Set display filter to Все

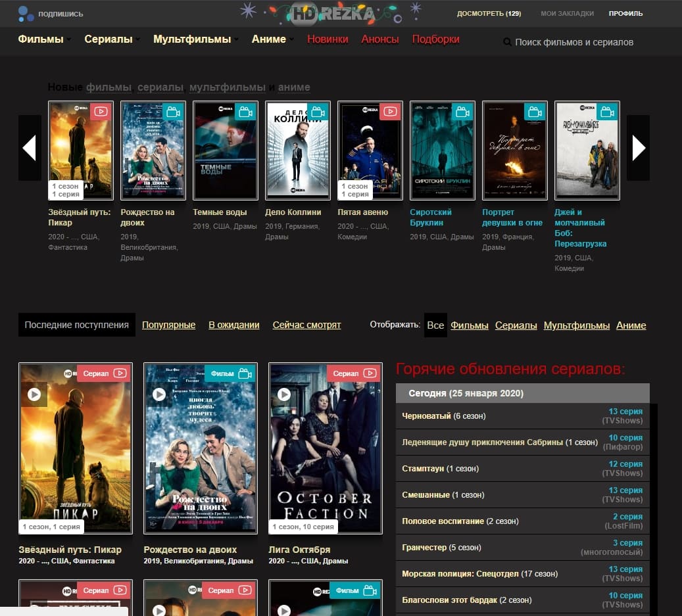tap(435, 325)
